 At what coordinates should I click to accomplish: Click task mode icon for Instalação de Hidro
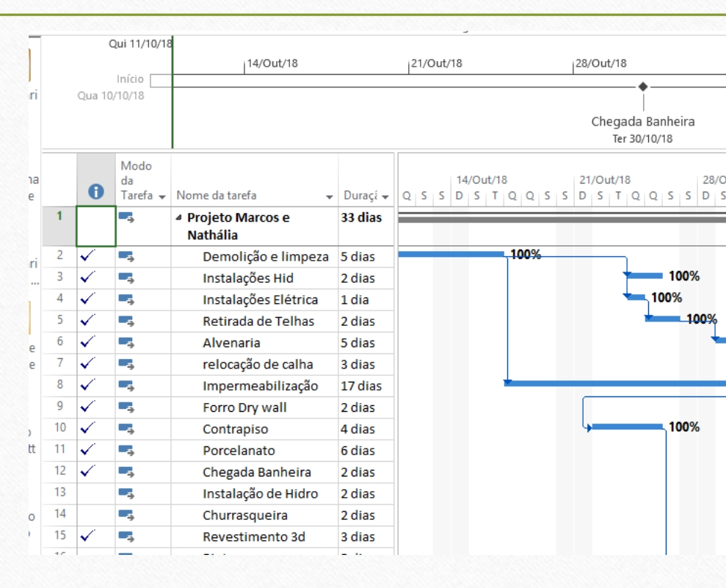[x=126, y=493]
